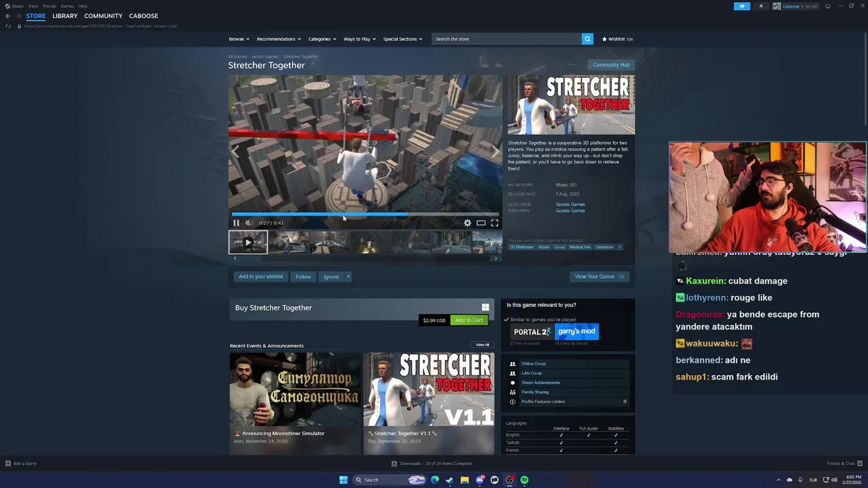Open Announcing Moonshiner Simulator event
868x488 pixels.
[295, 403]
